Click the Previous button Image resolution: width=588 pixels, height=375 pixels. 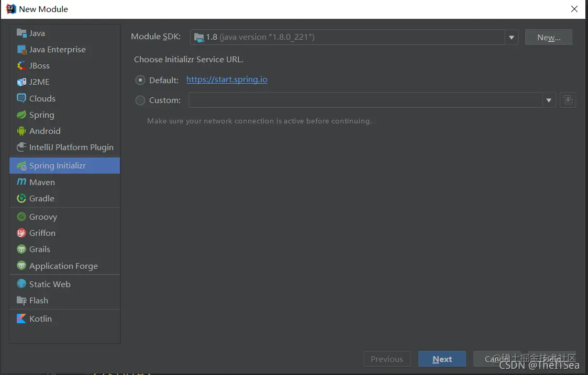[x=387, y=359]
